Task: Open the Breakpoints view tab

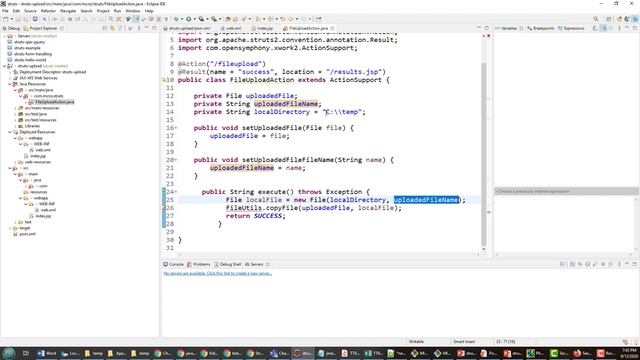Action: tap(541, 28)
